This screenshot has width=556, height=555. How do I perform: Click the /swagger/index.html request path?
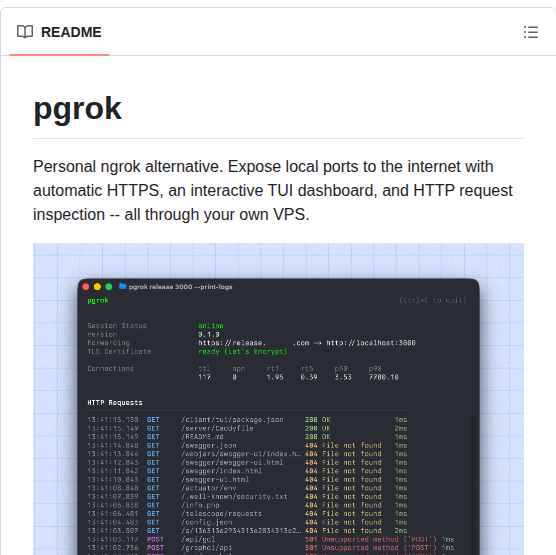[x=222, y=471]
